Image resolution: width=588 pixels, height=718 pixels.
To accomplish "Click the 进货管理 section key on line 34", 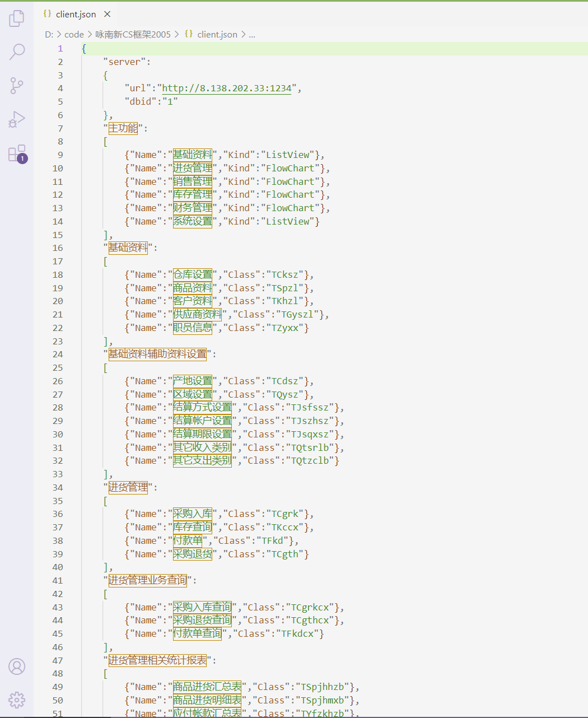I will pos(128,487).
